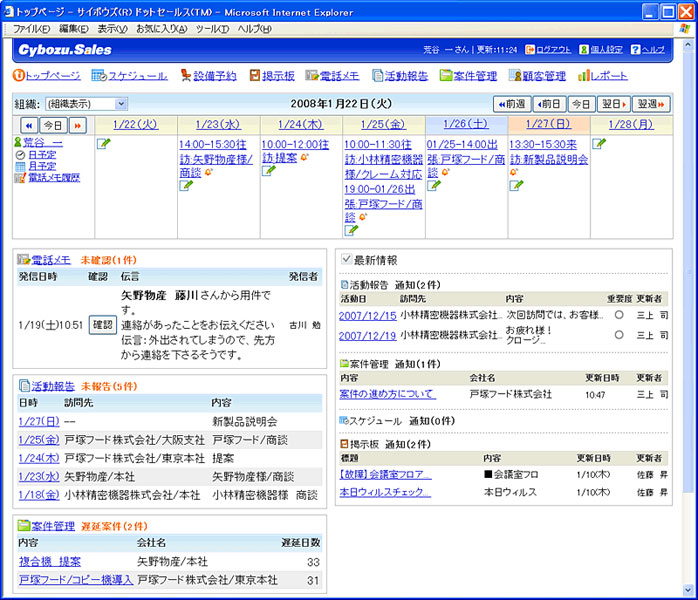Open 戸塚フード/コピー機導入 case link
The height and width of the screenshot is (600, 698).
point(76,580)
